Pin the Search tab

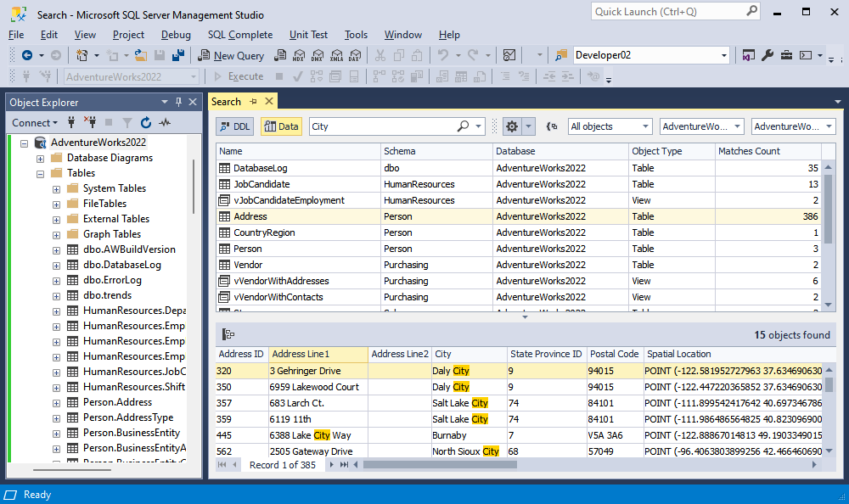[253, 101]
